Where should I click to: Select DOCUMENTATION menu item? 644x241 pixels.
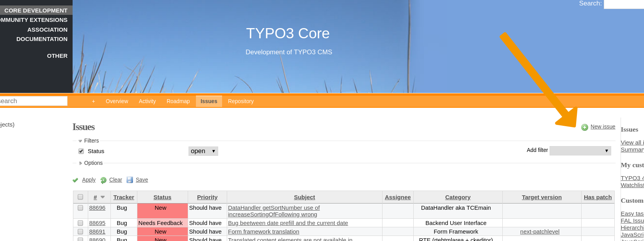42,39
